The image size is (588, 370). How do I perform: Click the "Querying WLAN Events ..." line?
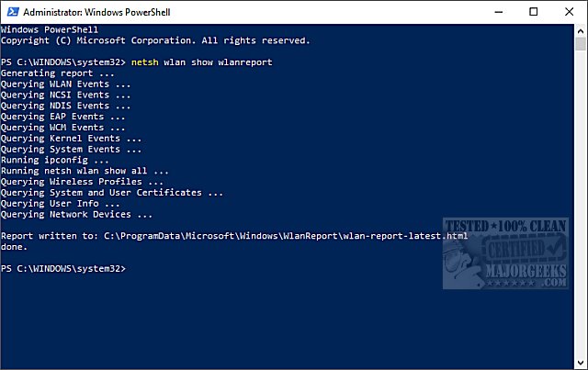[66, 84]
